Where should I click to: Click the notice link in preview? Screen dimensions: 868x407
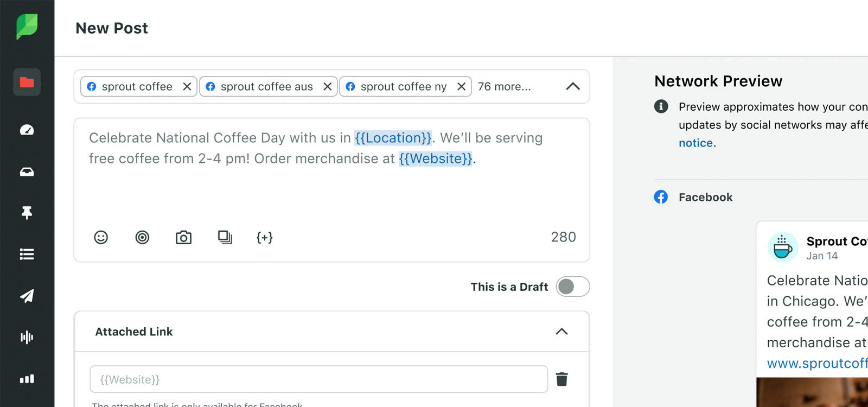point(697,143)
